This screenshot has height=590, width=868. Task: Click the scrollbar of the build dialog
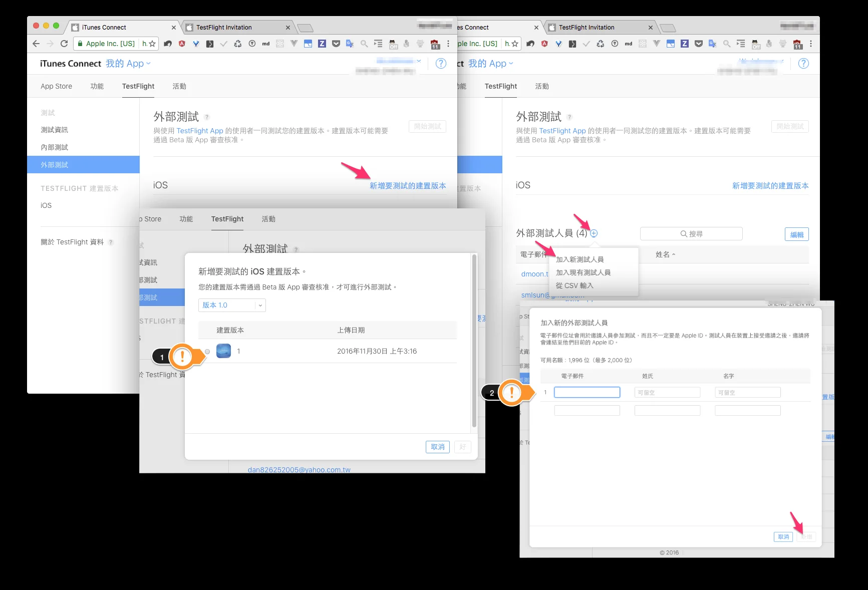(474, 341)
